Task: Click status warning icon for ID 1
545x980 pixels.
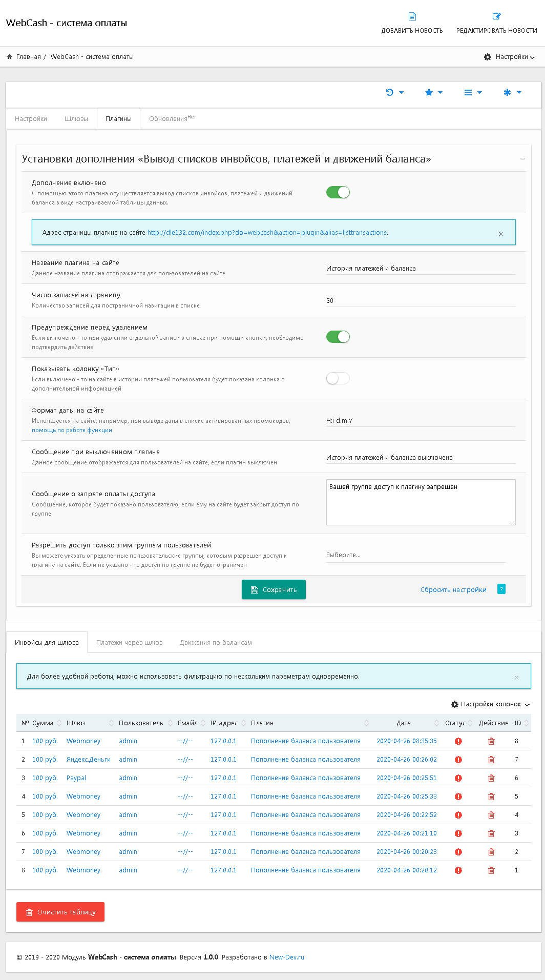Action: (458, 870)
